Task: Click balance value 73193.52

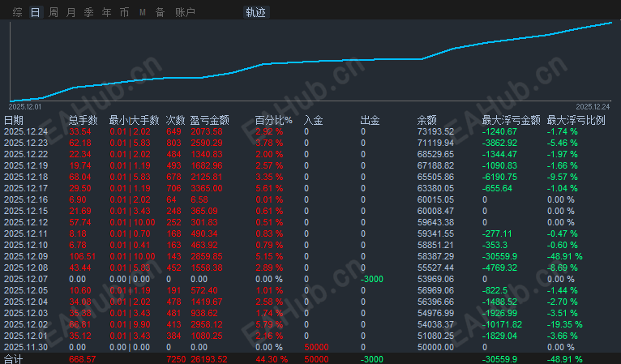Action: pos(435,131)
